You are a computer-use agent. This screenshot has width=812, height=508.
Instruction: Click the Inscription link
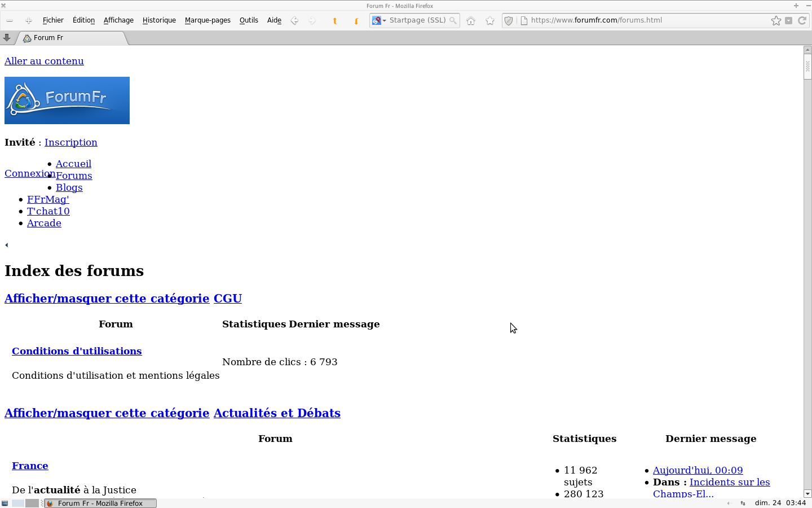[x=71, y=142]
